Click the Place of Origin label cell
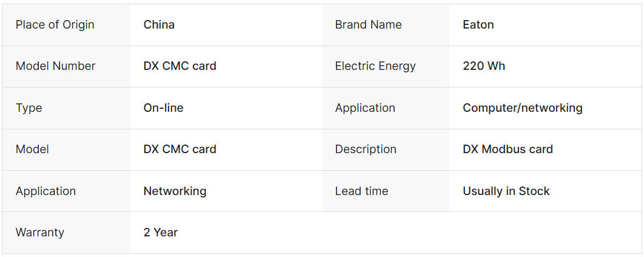644x257 pixels. [x=55, y=25]
